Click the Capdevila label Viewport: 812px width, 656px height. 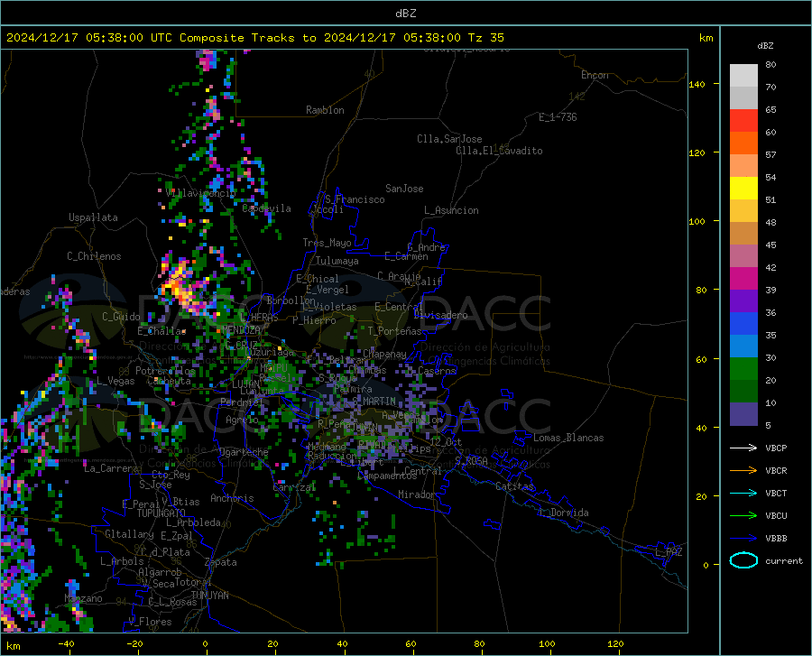pos(266,208)
